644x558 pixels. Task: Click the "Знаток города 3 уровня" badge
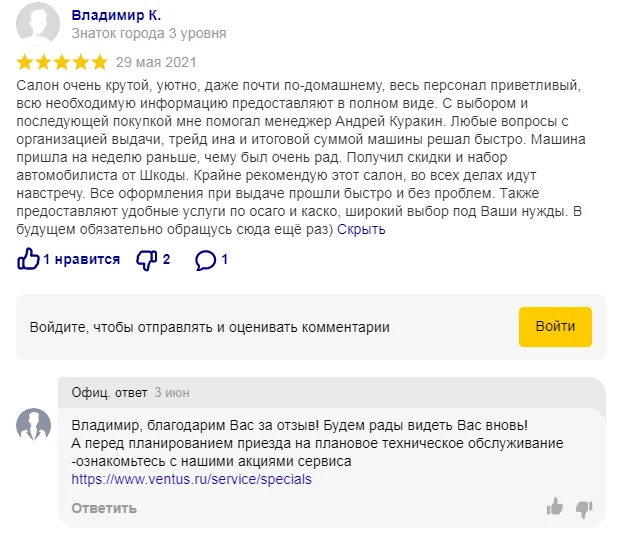[x=149, y=34]
